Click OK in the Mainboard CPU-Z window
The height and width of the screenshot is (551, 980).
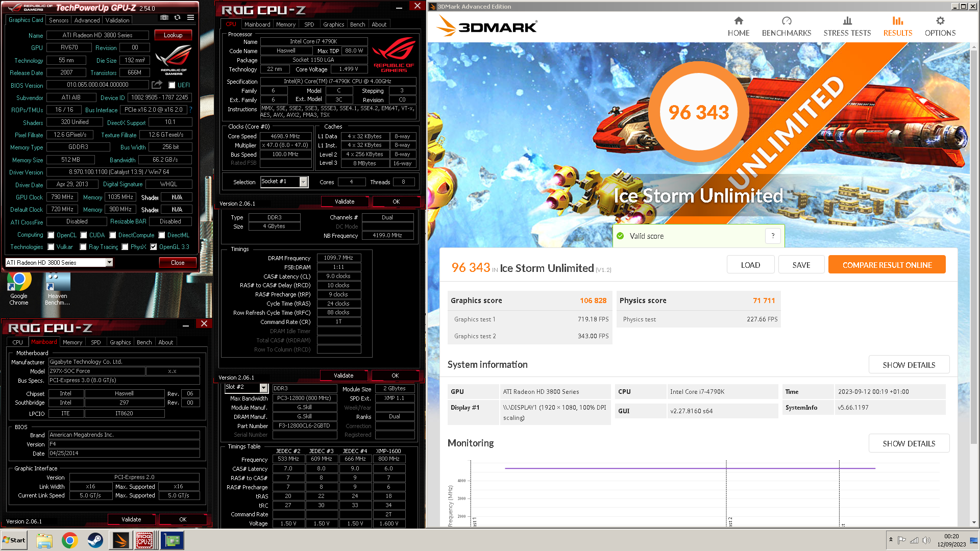pyautogui.click(x=183, y=519)
